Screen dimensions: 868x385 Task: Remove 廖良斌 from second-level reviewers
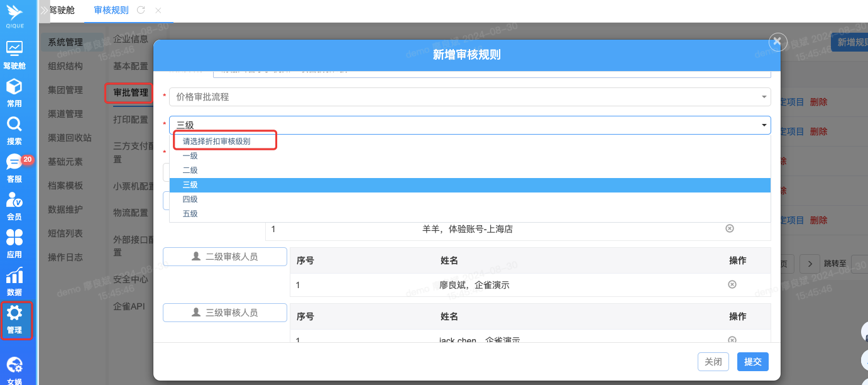(x=732, y=285)
